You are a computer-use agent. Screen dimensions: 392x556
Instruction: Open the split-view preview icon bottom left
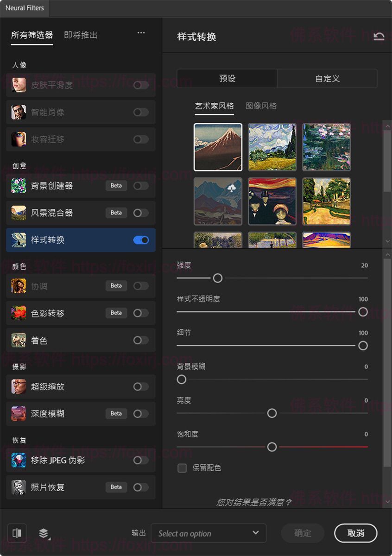pyautogui.click(x=17, y=533)
